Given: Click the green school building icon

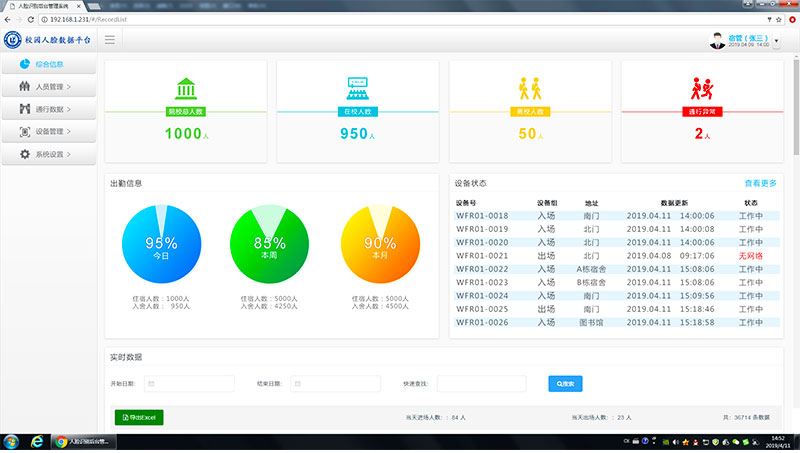Looking at the screenshot, I should pos(186,87).
